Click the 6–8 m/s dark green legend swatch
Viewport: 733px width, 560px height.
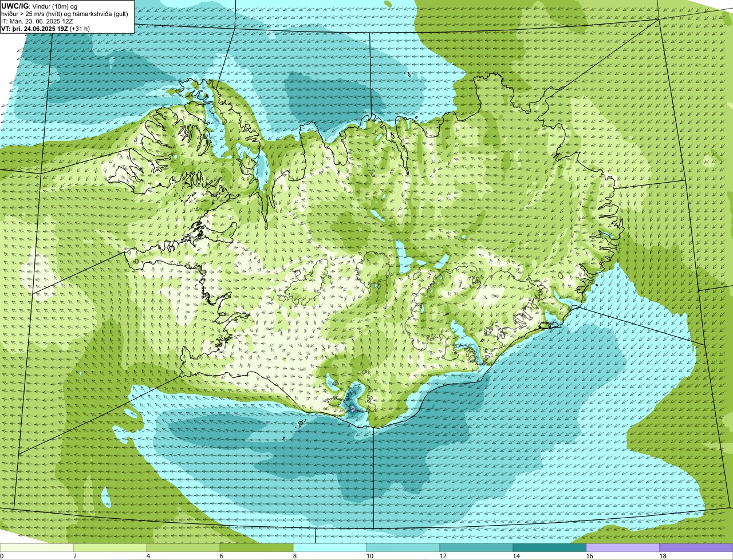coord(257,548)
